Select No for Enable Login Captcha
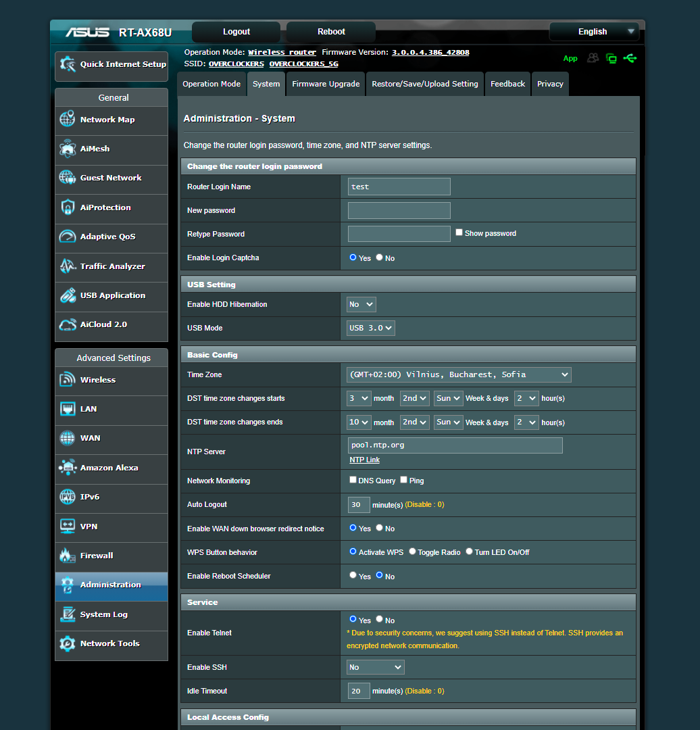The height and width of the screenshot is (730, 700). click(380, 258)
